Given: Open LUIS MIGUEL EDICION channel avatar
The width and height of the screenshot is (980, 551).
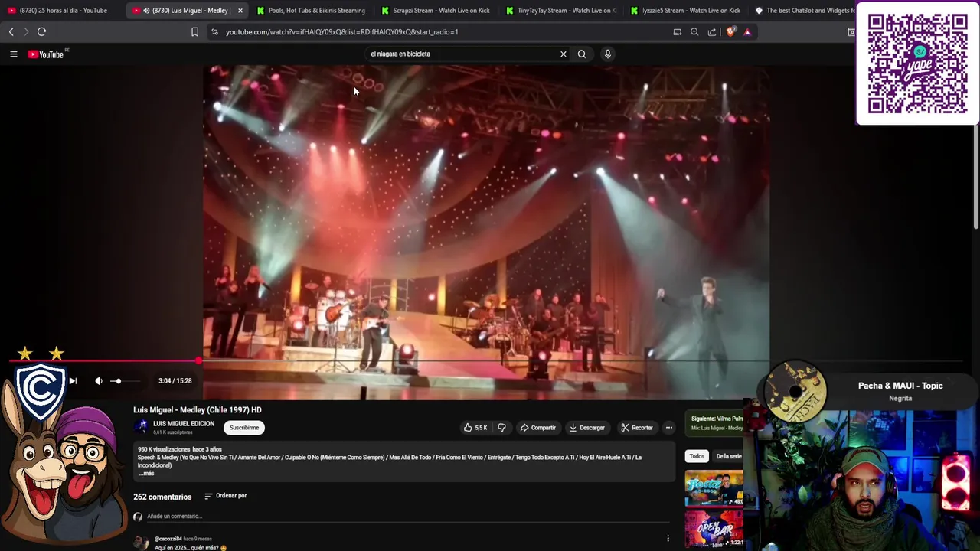Looking at the screenshot, I should tap(141, 427).
